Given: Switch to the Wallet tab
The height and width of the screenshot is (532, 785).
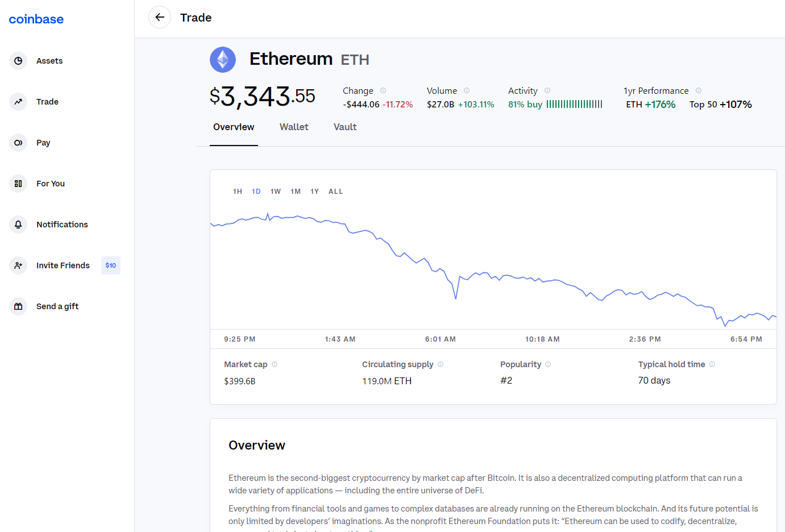Looking at the screenshot, I should pyautogui.click(x=294, y=127).
